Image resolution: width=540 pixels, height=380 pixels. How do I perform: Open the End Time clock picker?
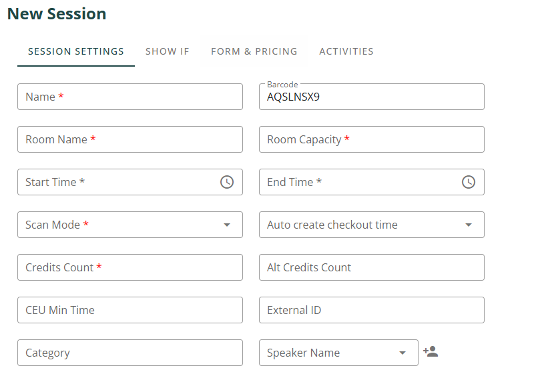468,182
